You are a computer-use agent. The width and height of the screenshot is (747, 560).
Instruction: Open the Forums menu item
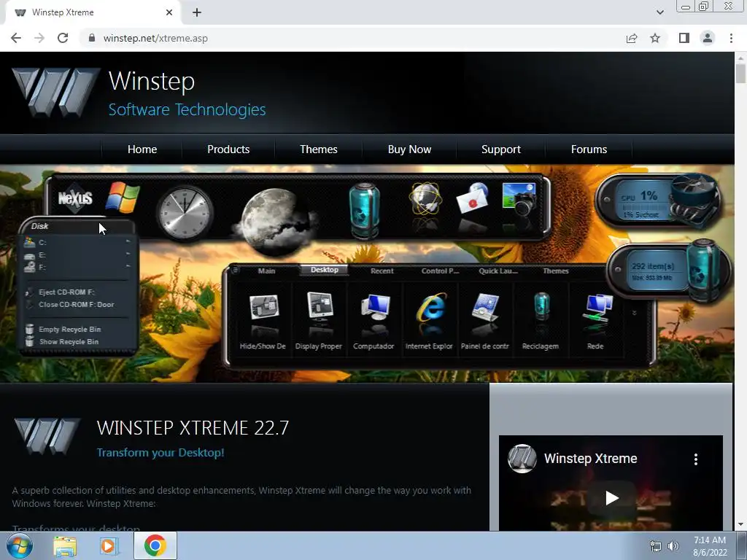point(589,149)
